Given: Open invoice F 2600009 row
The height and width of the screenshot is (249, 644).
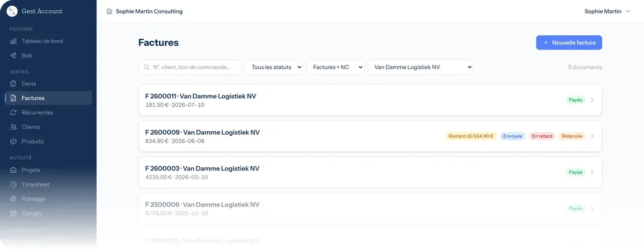Looking at the screenshot, I should tap(370, 136).
